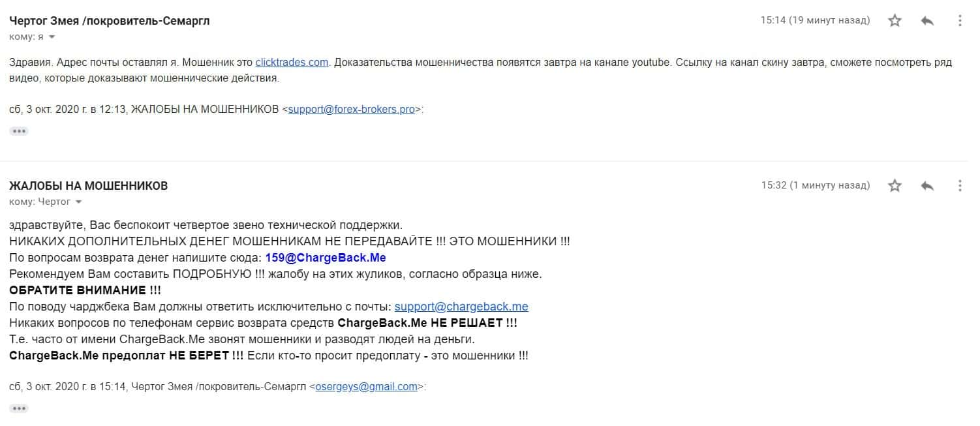Click the quoted header 'сб, 3 окт. 2020 г. в 12:13'
980x426 pixels.
point(69,110)
